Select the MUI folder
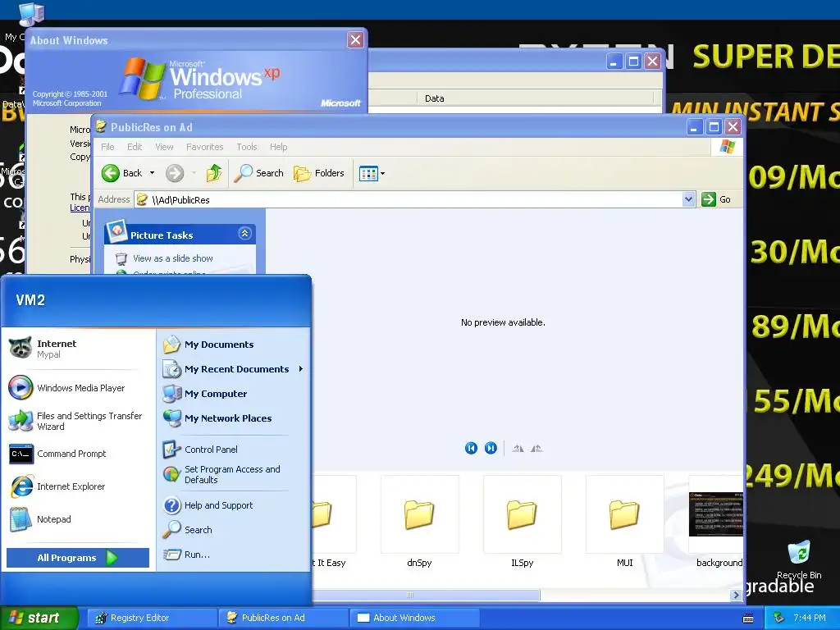 624,521
